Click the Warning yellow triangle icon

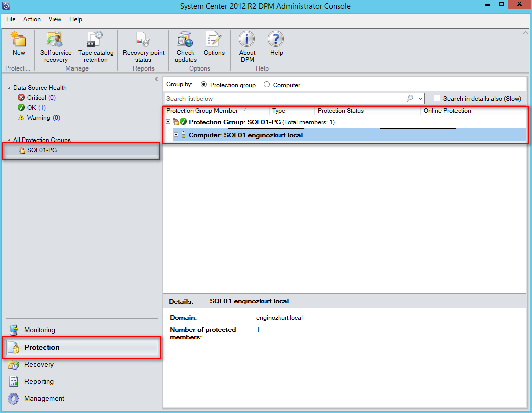21,117
